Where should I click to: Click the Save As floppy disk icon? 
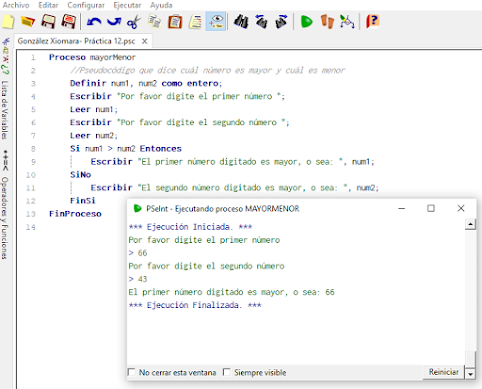[x=69, y=22]
